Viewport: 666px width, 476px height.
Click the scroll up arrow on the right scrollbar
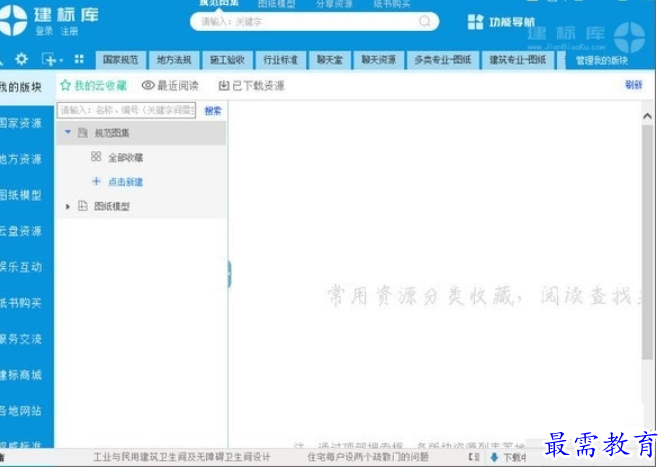(647, 116)
